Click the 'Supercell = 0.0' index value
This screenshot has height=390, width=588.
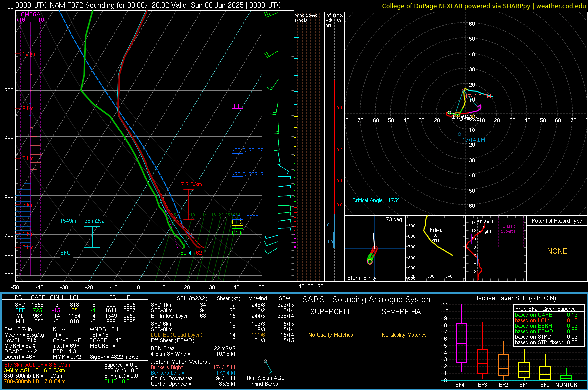click(121, 365)
